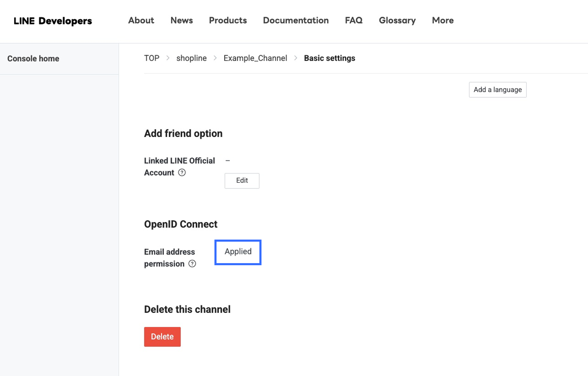The height and width of the screenshot is (376, 588).
Task: Click the shopline breadcrumb
Action: click(x=191, y=58)
